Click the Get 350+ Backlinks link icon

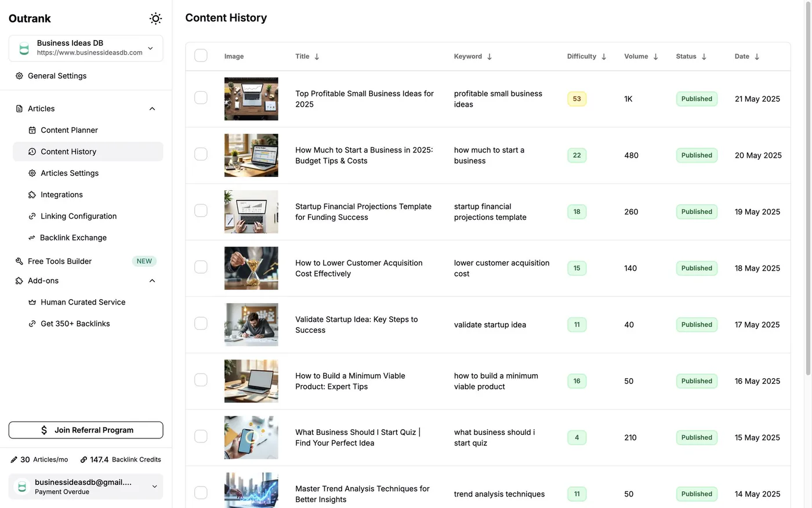point(32,324)
